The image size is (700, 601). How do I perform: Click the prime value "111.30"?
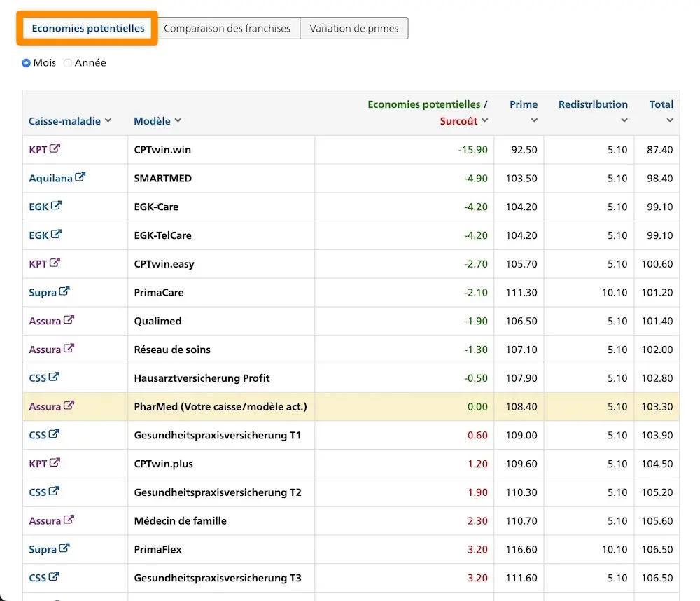(x=521, y=293)
